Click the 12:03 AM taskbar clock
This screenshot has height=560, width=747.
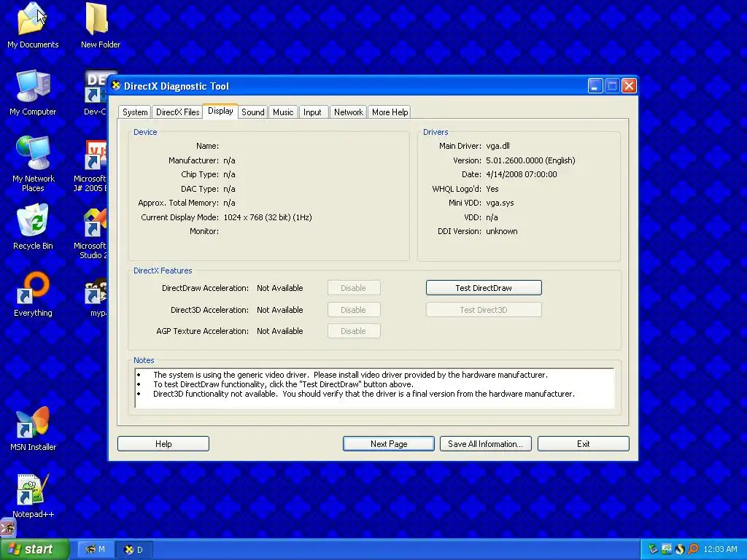point(720,549)
